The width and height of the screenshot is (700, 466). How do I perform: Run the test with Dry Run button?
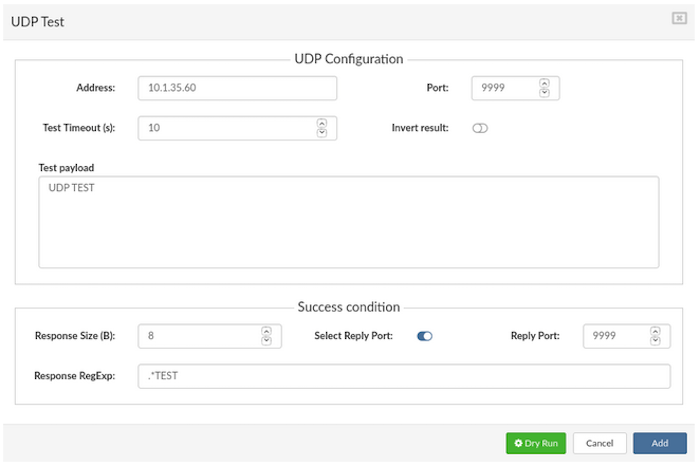pyautogui.click(x=536, y=443)
